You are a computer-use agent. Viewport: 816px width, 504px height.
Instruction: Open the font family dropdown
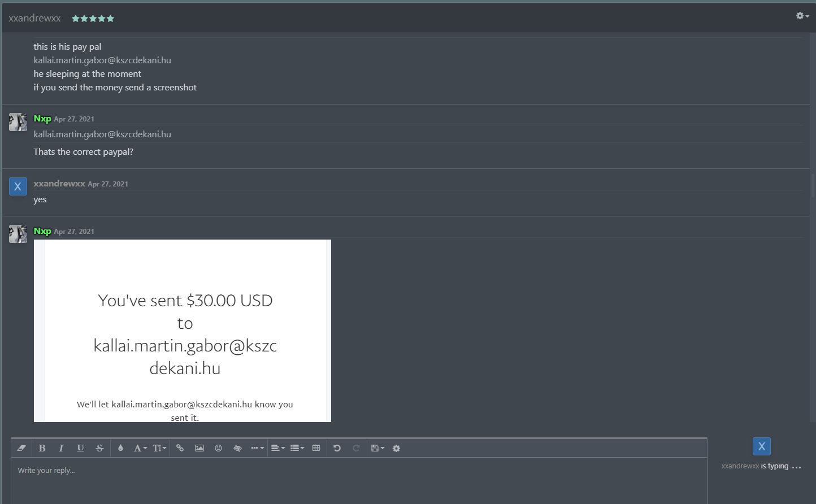140,448
